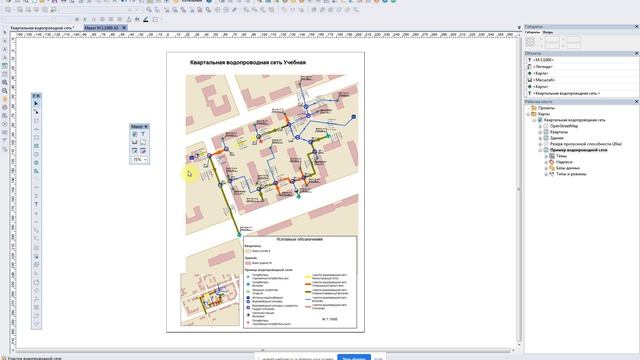Open the 75% zoom dropdown in Макет toolbar

click(x=145, y=160)
